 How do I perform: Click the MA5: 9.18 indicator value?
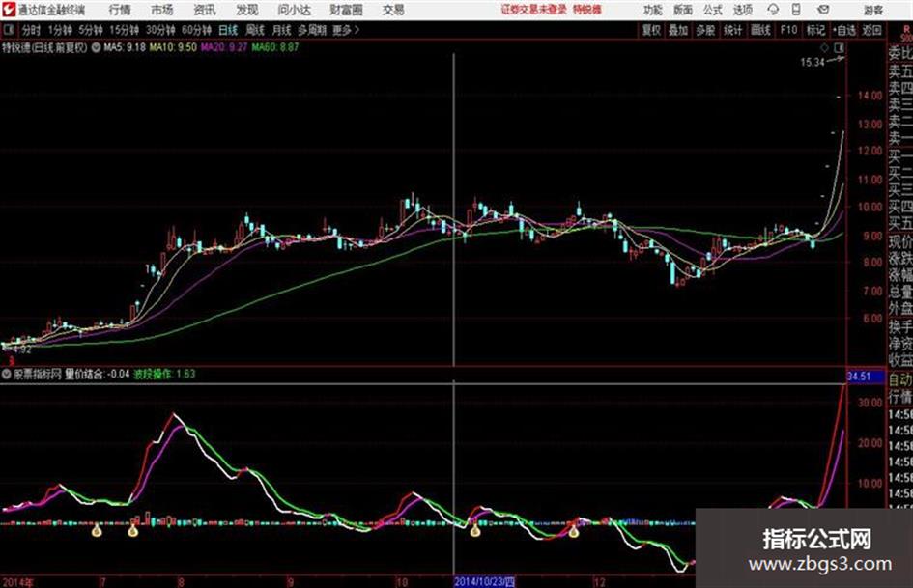click(x=125, y=47)
